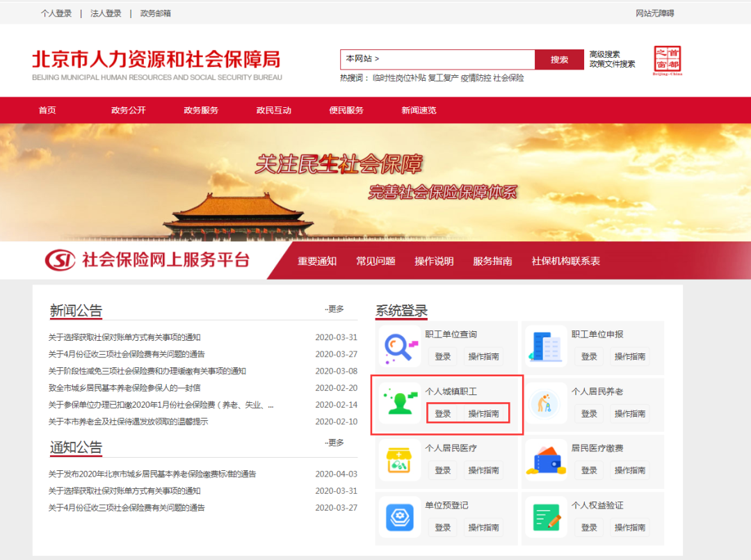Click hot keyword 疫情防控
The width and height of the screenshot is (751, 560).
(x=476, y=78)
